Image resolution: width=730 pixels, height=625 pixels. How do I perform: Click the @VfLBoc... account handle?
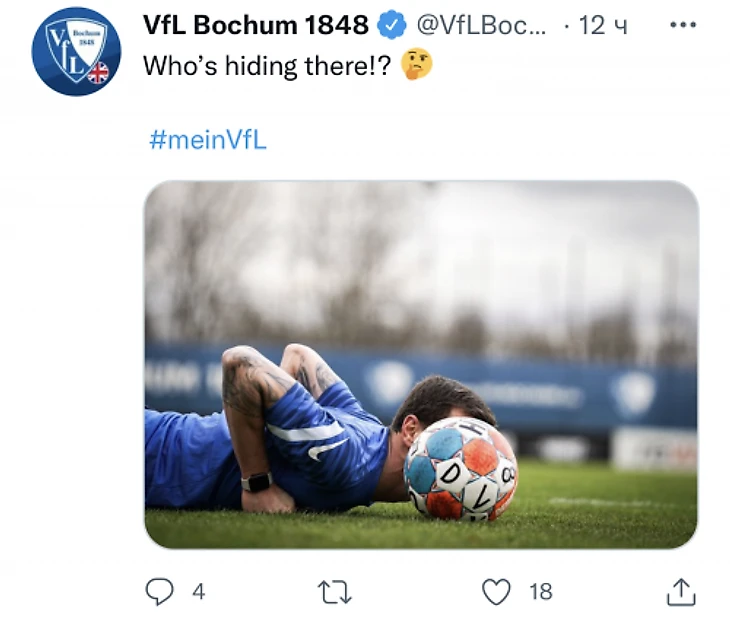click(x=480, y=26)
